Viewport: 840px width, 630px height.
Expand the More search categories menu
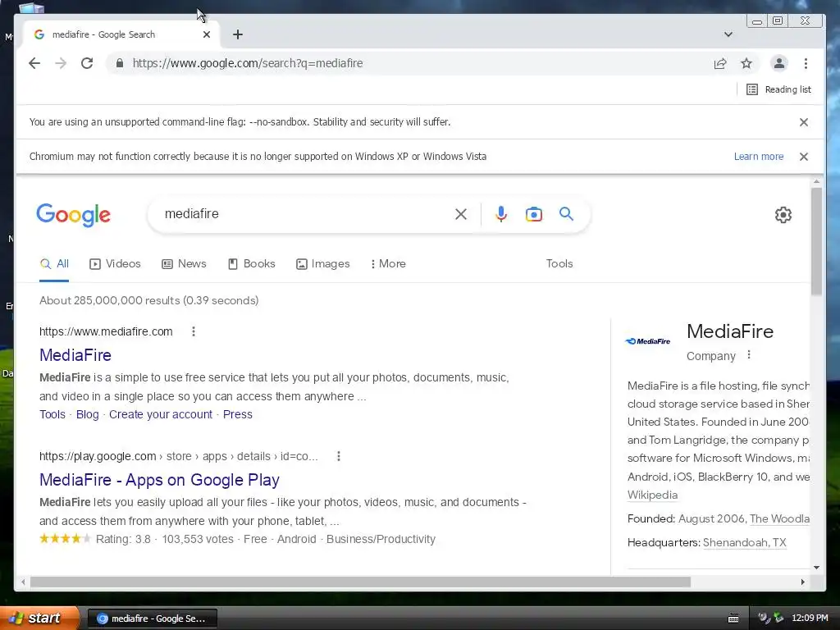click(x=388, y=263)
